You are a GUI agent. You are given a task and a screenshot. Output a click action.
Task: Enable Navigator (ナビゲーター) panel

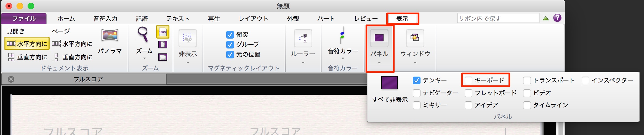pyautogui.click(x=417, y=93)
